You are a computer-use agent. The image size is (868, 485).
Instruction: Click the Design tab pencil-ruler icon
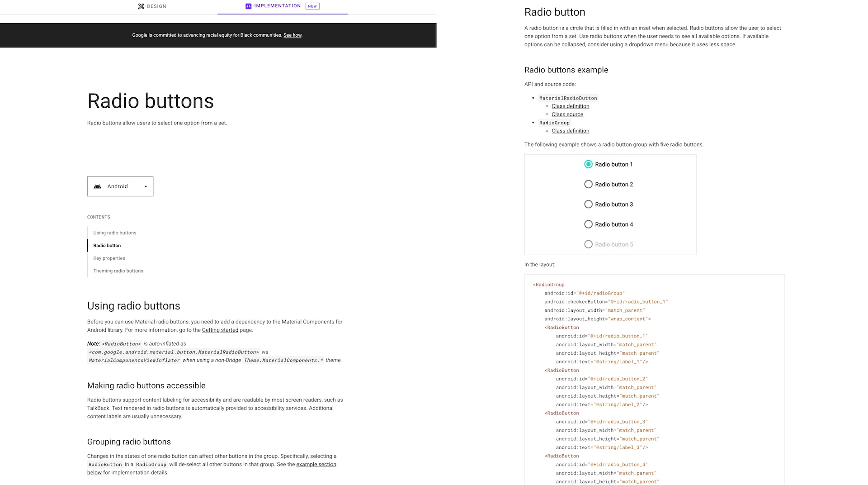coord(141,6)
